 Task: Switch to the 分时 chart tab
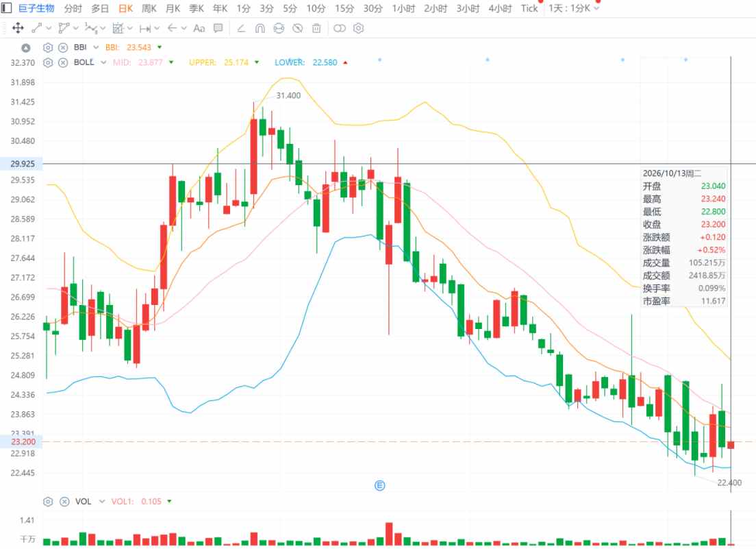[x=73, y=8]
